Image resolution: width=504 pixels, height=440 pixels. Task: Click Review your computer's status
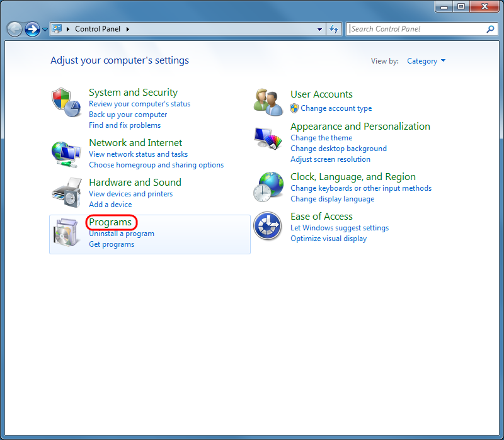pyautogui.click(x=139, y=104)
